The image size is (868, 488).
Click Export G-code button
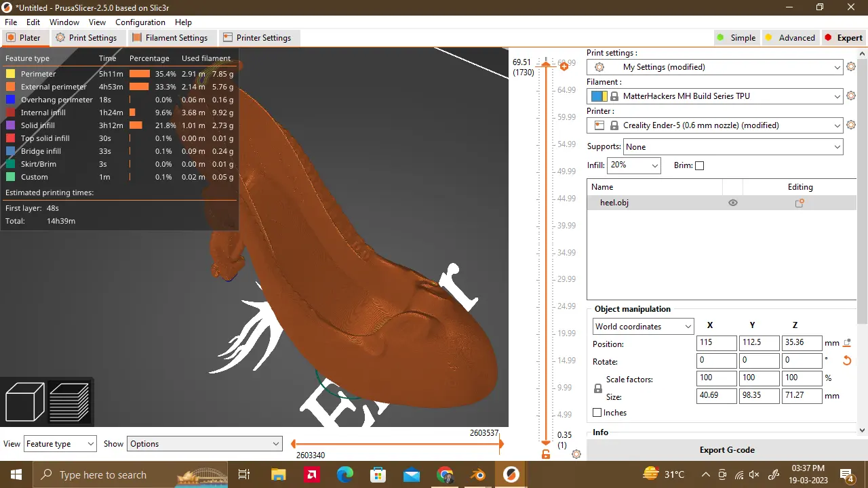click(x=727, y=450)
